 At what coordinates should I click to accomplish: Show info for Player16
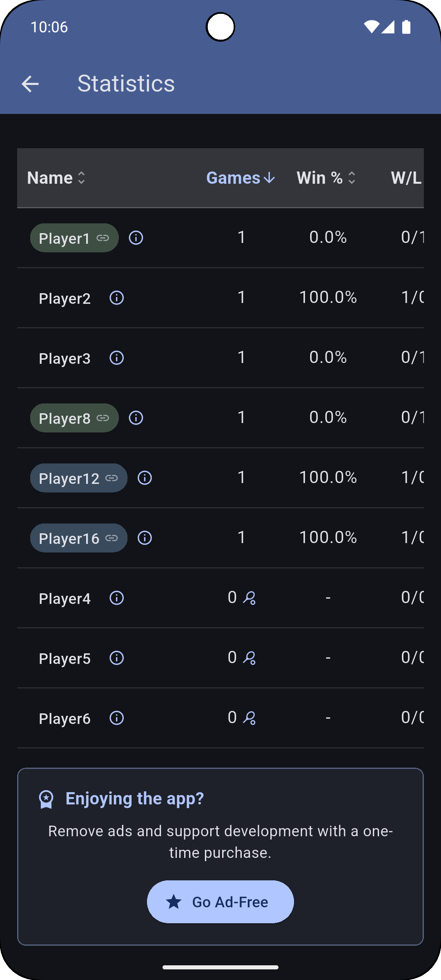[x=145, y=538]
